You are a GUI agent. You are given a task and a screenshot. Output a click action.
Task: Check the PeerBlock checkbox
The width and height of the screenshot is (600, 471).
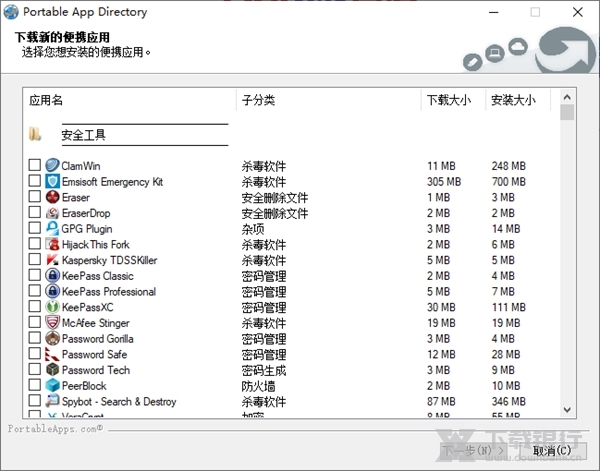pyautogui.click(x=35, y=385)
